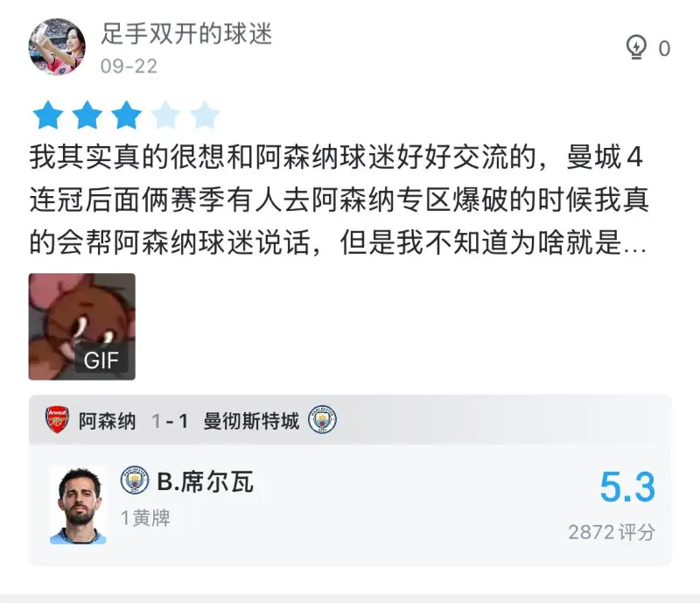This screenshot has width=700, height=603.
Task: Tap the 09-22 post date
Action: click(129, 67)
